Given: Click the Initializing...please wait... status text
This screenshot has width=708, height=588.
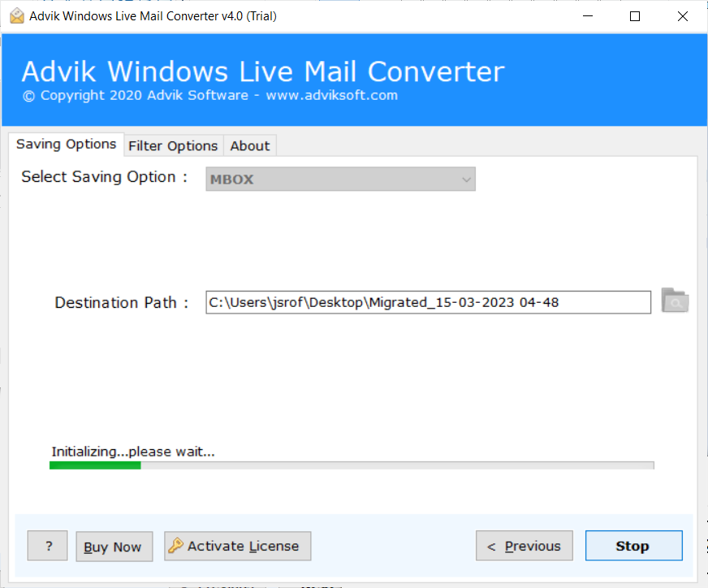Looking at the screenshot, I should (133, 452).
